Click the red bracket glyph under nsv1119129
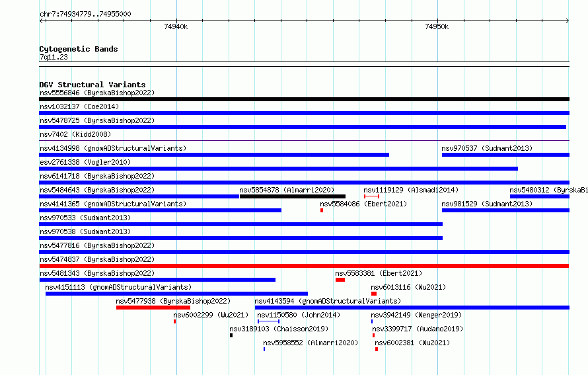The height and width of the screenshot is (375, 588). coord(371,196)
